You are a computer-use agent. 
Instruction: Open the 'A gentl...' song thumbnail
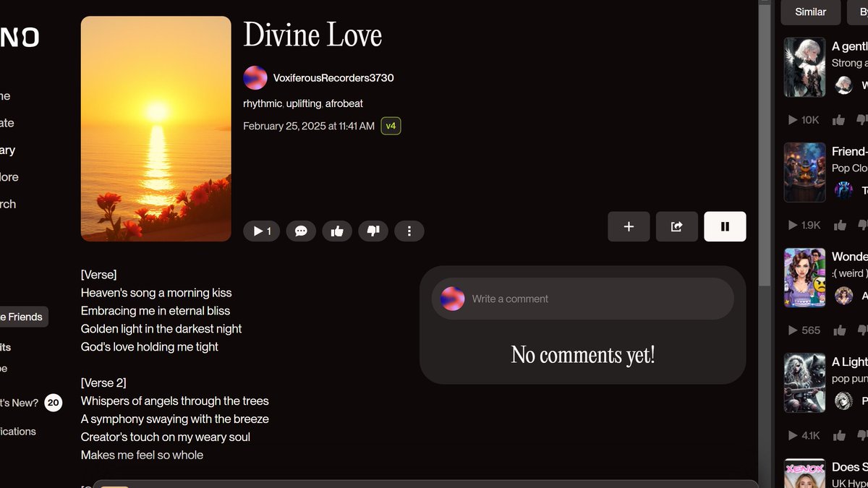(805, 67)
